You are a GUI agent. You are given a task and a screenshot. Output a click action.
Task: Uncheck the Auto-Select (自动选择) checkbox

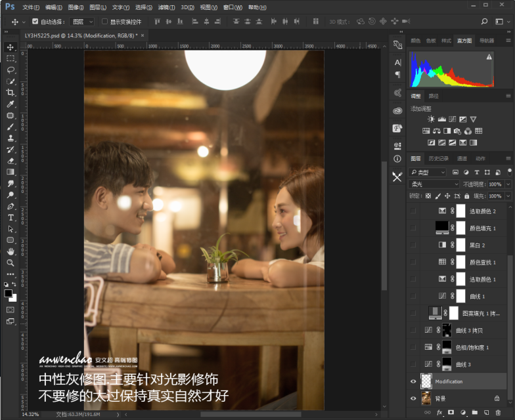(x=35, y=21)
